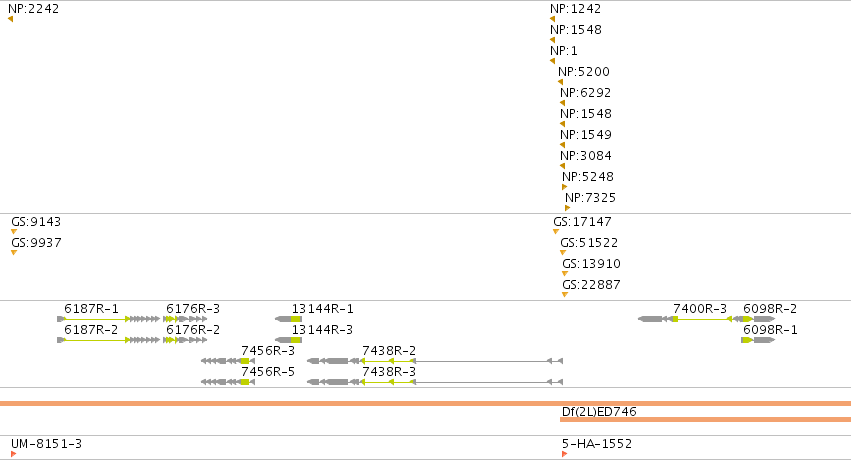Click the triangle marker under NP:3084

click(x=562, y=166)
